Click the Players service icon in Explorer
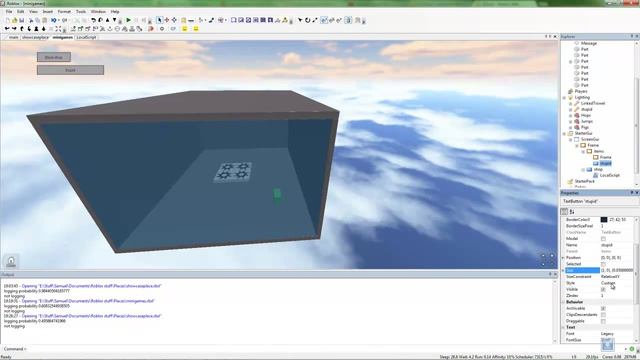 click(x=571, y=91)
